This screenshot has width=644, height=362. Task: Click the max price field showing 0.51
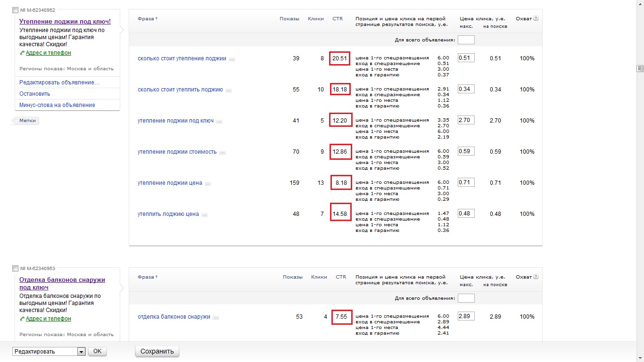click(466, 58)
